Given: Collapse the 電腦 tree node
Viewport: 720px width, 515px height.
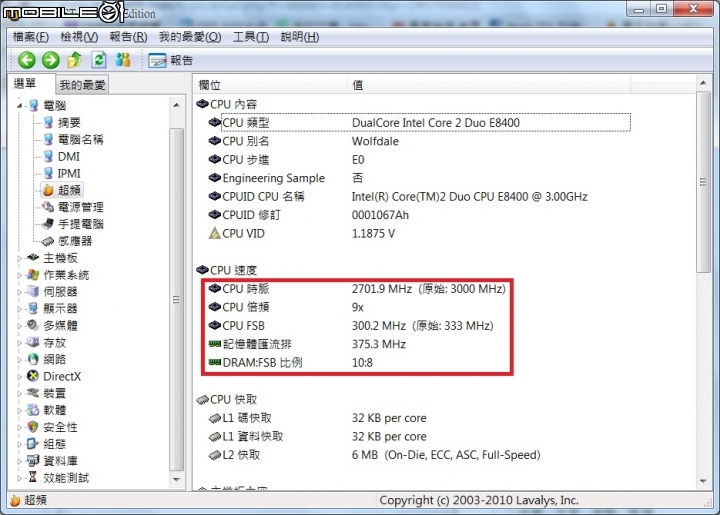Looking at the screenshot, I should [x=19, y=106].
